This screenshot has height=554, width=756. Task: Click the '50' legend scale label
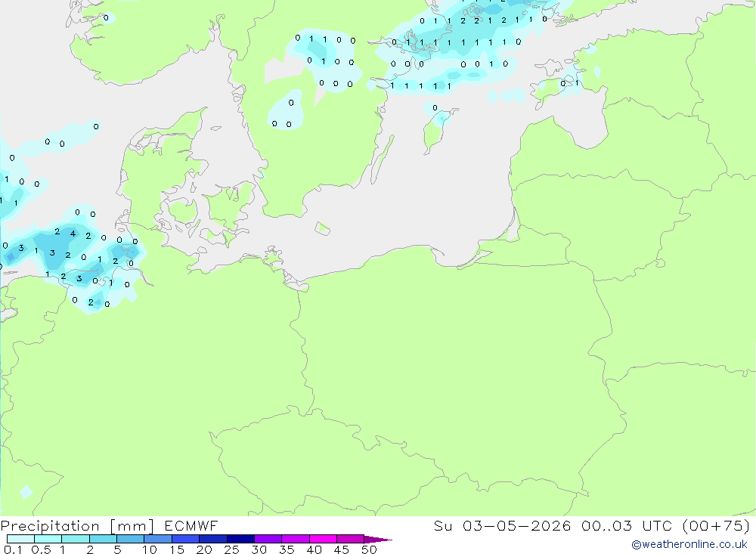(x=369, y=549)
